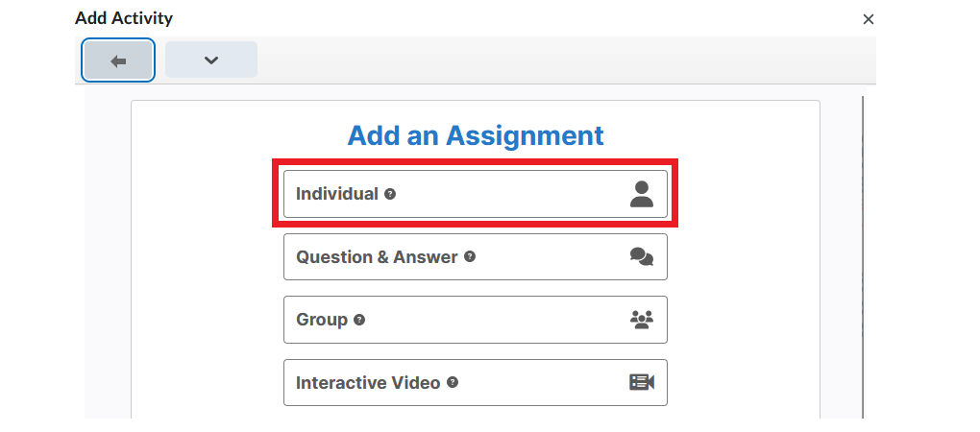The image size is (980, 432).
Task: Select the Group assignment type
Action: coord(475,320)
